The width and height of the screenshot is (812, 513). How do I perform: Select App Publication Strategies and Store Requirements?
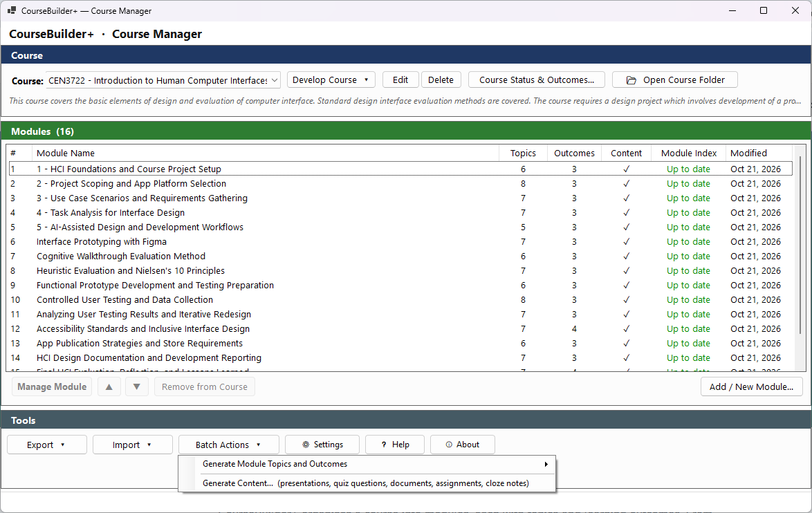pyautogui.click(x=400, y=343)
